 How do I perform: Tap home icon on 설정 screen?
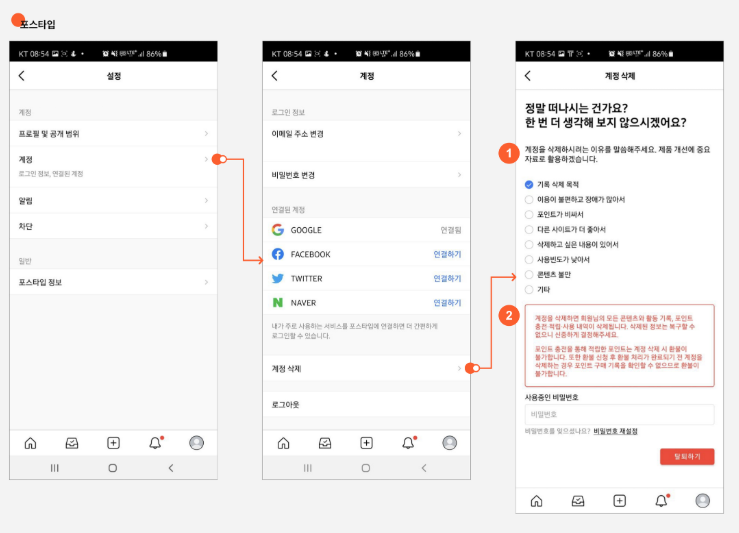(x=30, y=443)
